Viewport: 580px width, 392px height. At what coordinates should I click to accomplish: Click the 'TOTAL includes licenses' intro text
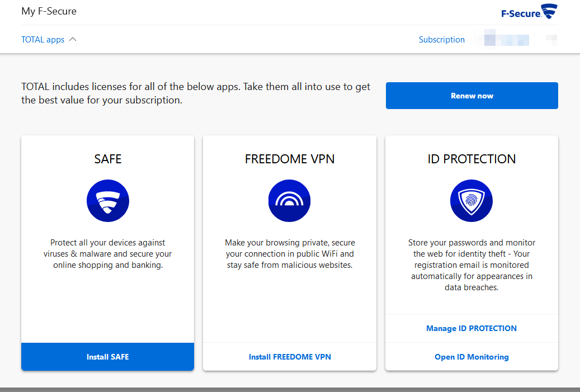point(196,93)
